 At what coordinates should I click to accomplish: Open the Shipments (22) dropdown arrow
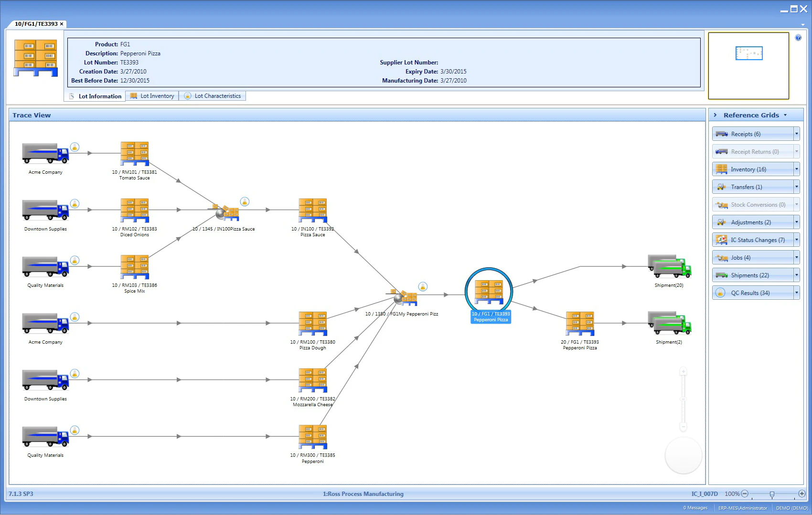[x=795, y=274]
